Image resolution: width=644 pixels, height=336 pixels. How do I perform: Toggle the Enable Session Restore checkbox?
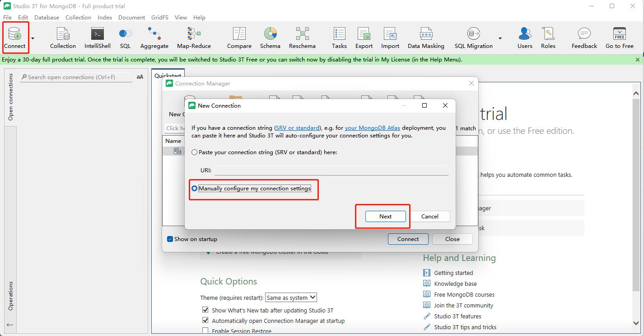205,331
